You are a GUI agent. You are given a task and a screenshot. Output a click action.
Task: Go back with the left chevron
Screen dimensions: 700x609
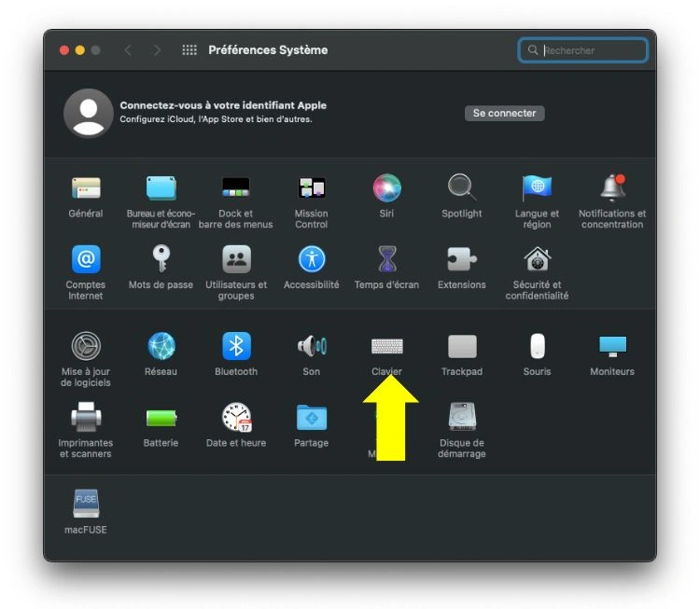(128, 50)
